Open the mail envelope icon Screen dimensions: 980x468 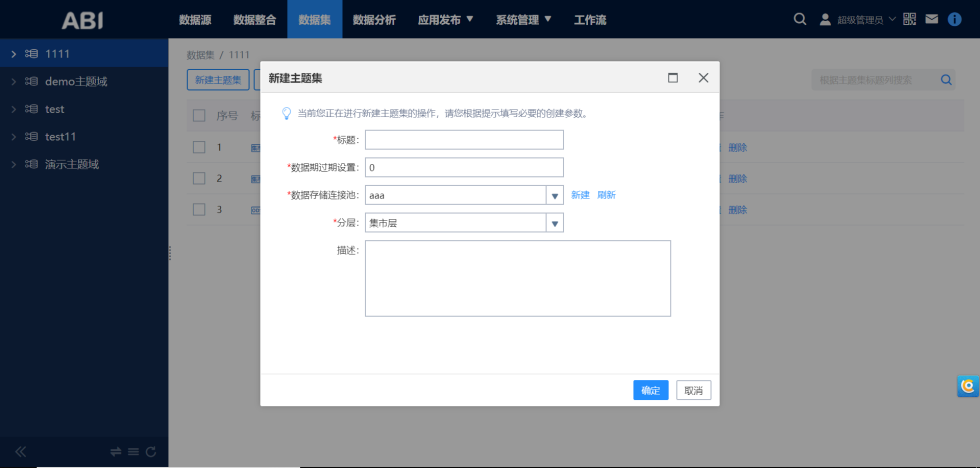pos(932,19)
